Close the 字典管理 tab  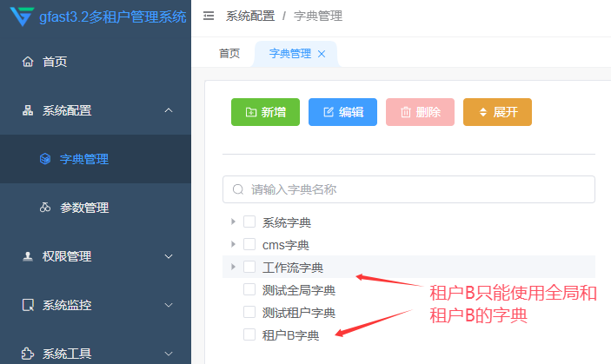[x=322, y=54]
